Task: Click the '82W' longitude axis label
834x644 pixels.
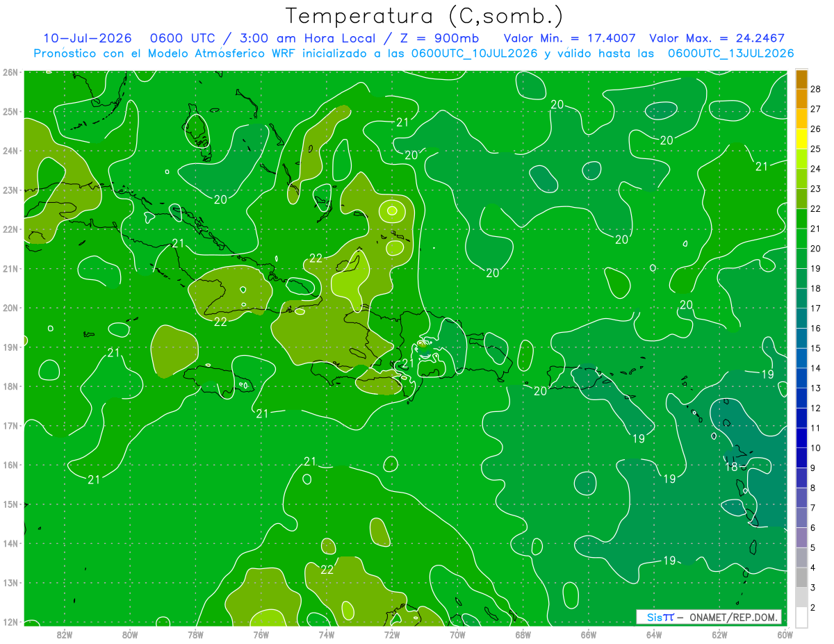Action: (65, 634)
